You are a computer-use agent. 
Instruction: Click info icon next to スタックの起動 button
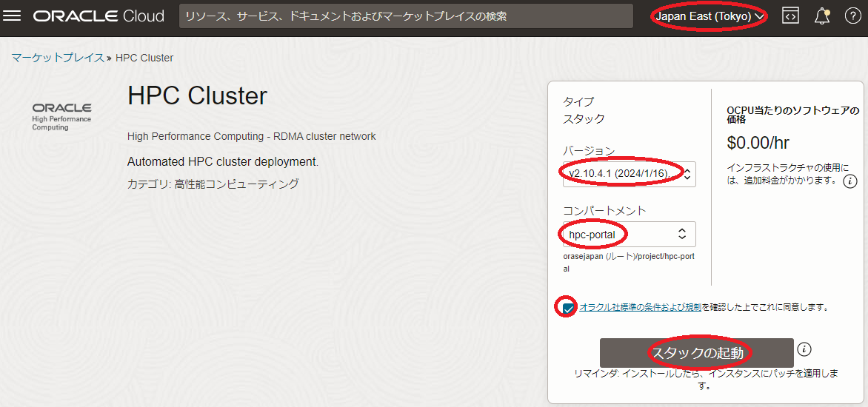coord(805,349)
